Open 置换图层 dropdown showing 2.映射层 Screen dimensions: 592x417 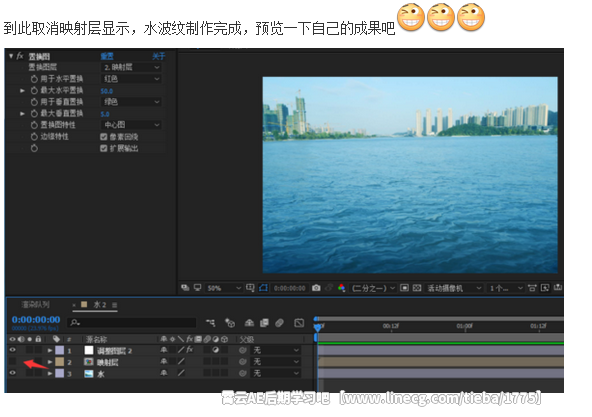[x=132, y=68]
